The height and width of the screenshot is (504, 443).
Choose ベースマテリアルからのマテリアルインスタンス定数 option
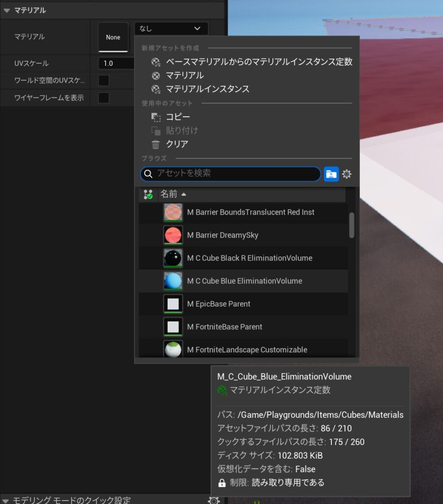click(x=259, y=62)
